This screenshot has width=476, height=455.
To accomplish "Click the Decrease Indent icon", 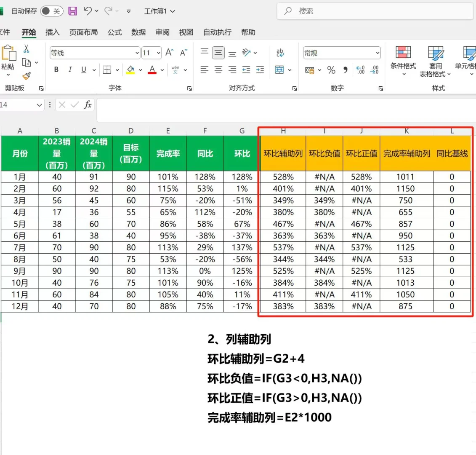I will click(246, 70).
